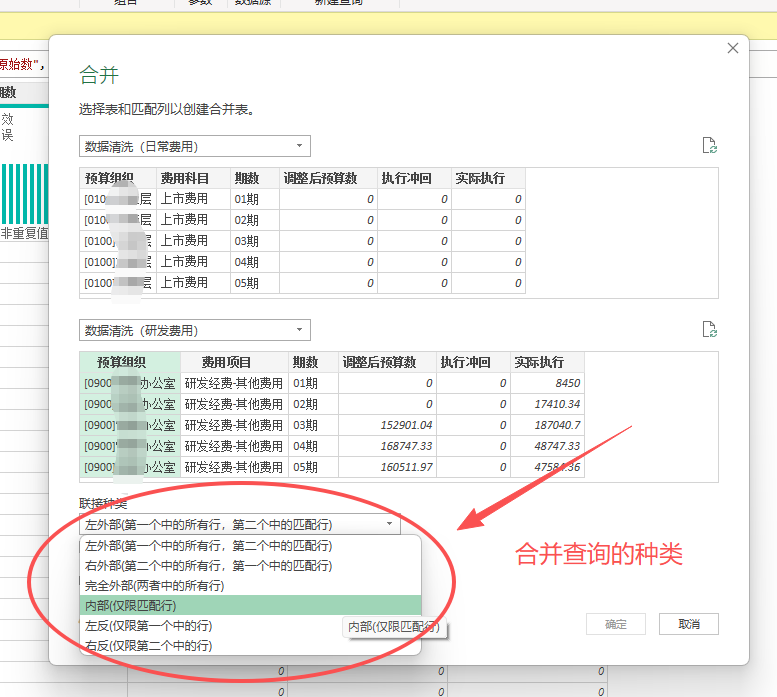777x697 pixels.
Task: Open the 数据清洗 (研发费用) table dropdown
Action: [x=195, y=330]
